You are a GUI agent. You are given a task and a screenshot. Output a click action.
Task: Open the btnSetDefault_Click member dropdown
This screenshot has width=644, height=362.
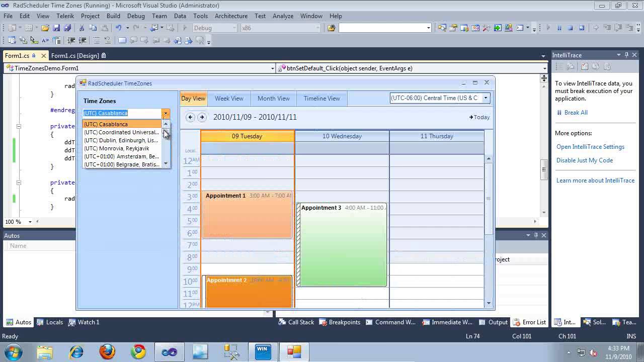click(x=544, y=68)
